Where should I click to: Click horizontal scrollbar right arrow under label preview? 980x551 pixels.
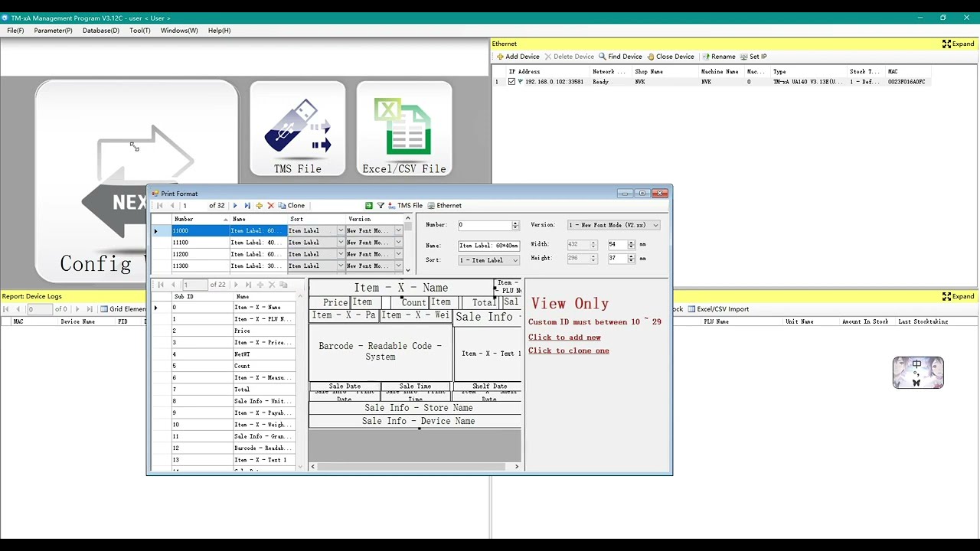point(517,466)
